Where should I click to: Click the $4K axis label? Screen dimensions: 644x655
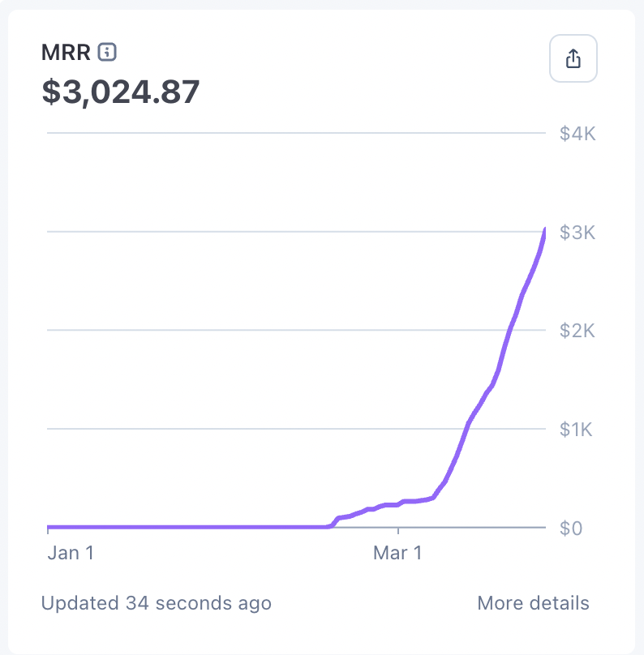[577, 134]
